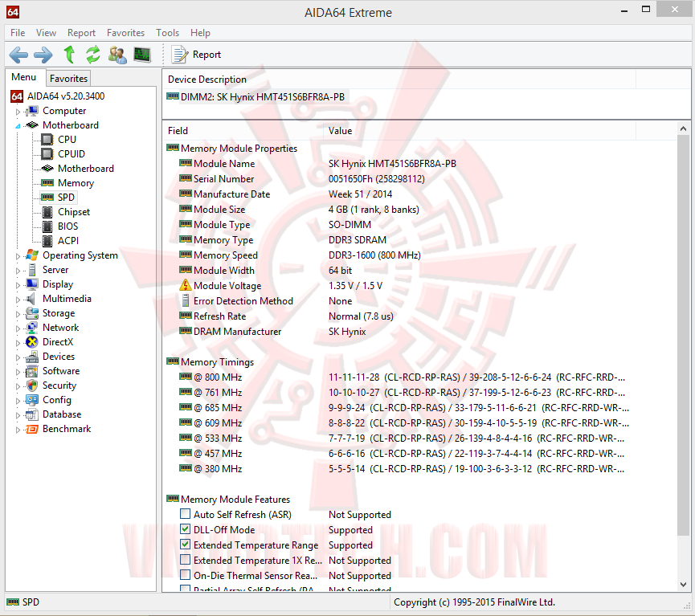Viewport: 695px width, 616px height.
Task: Select CPUID tree entry
Action: click(72, 153)
